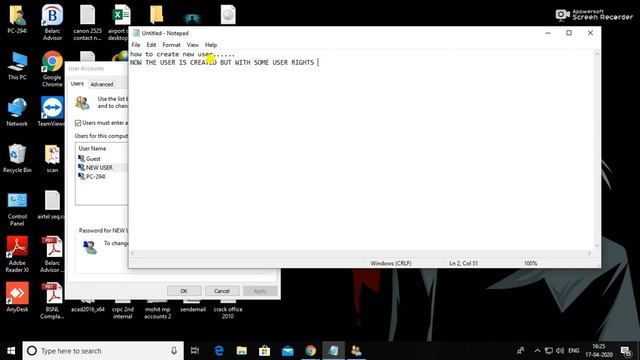
Task: Click the clock showing 17-04-2020
Action: tap(599, 351)
